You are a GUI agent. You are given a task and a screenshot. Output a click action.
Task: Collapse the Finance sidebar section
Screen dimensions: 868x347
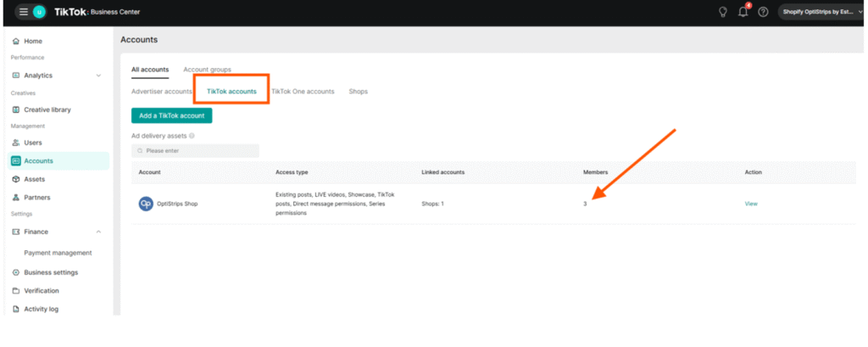coord(98,232)
